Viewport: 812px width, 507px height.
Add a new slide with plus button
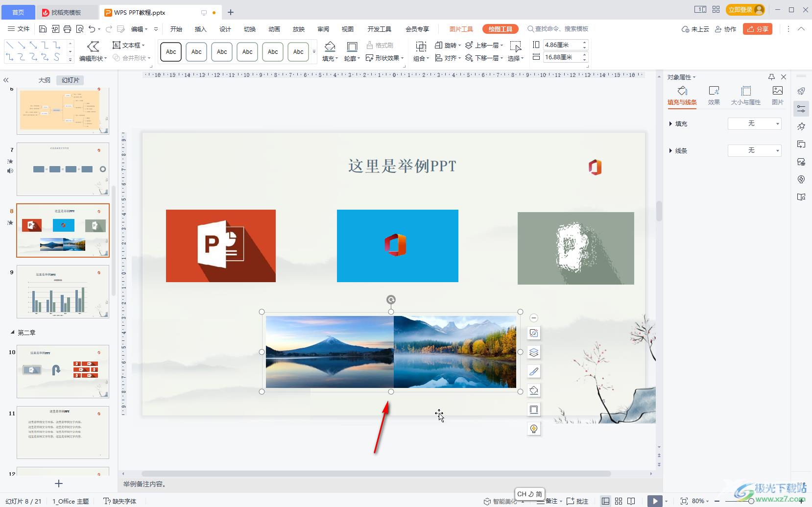point(59,483)
